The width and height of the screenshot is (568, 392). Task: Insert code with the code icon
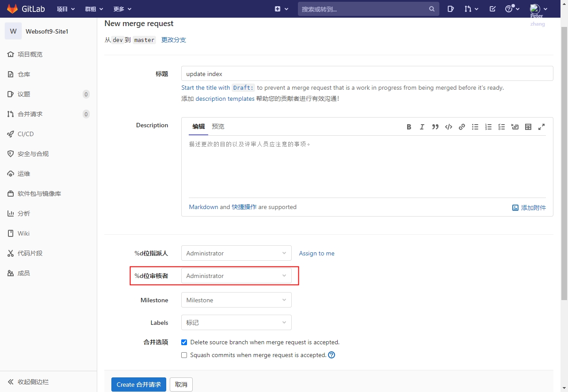click(x=449, y=127)
